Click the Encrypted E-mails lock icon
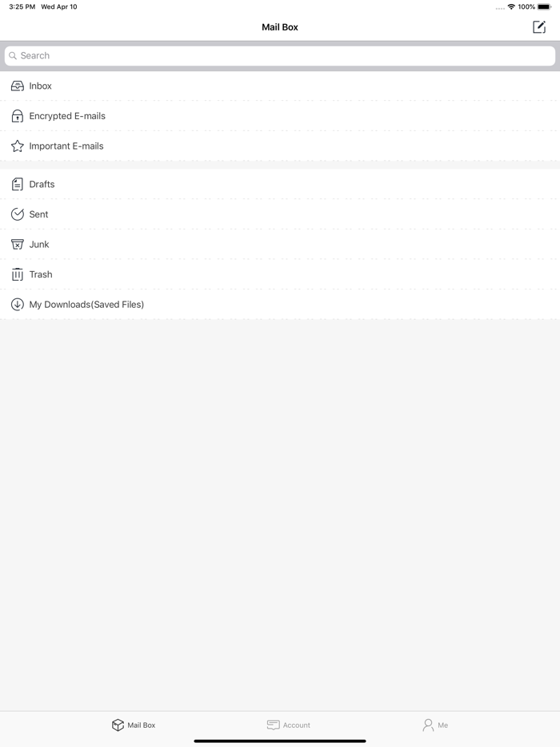The image size is (560, 747). tap(18, 116)
